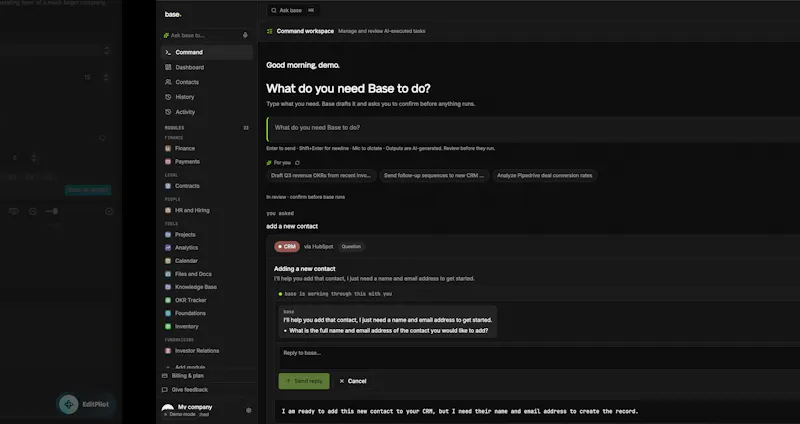Image resolution: width=800 pixels, height=424 pixels.
Task: Select 'Send follow-up sequences to new CRM' chip
Action: tap(434, 176)
